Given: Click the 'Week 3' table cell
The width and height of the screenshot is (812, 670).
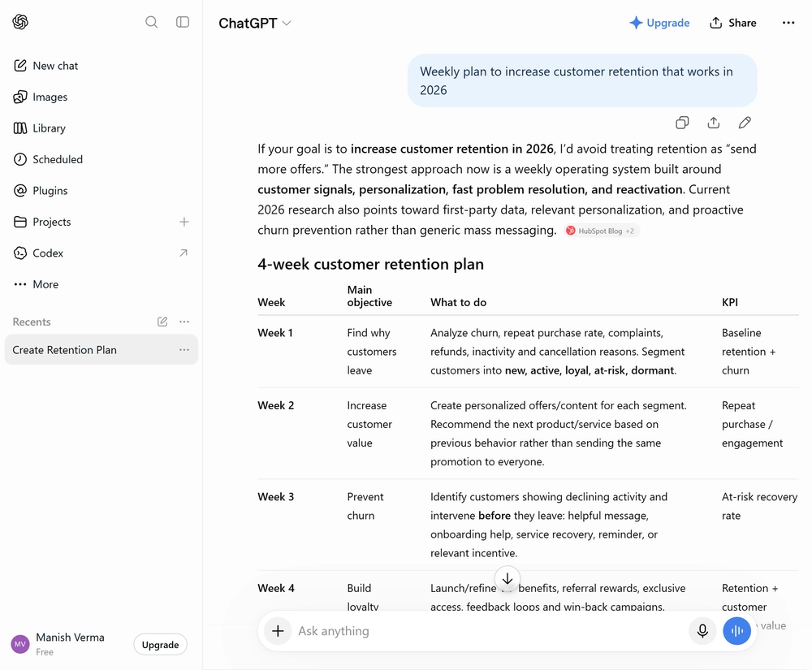Looking at the screenshot, I should click(x=275, y=496).
